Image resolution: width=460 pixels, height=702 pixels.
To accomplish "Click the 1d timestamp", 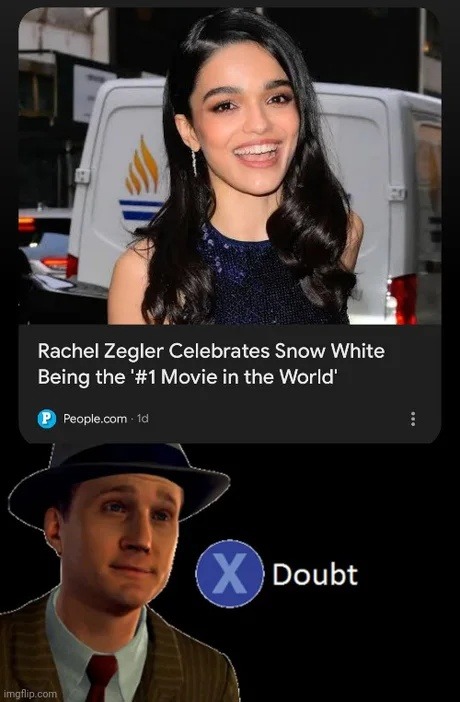I will (x=142, y=419).
